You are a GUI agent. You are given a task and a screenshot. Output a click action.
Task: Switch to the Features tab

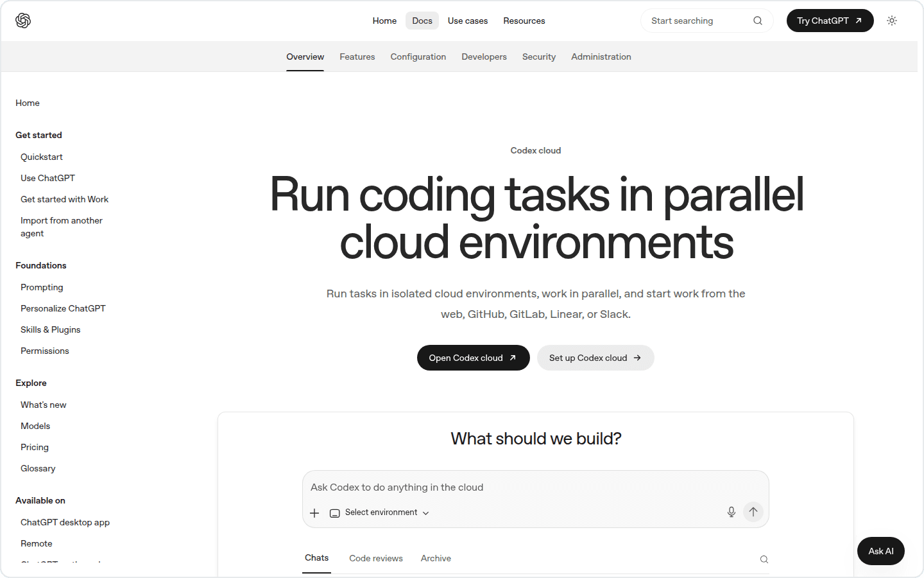357,57
